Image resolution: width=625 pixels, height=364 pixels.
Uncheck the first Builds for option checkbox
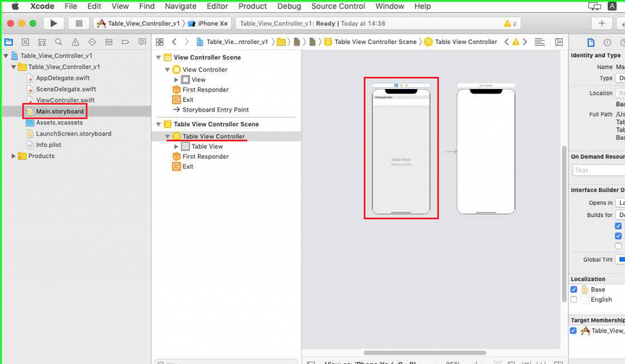[618, 226]
